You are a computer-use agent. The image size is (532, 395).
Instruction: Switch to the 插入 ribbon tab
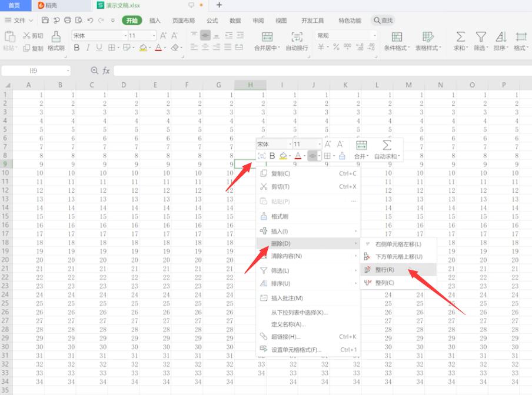(155, 21)
